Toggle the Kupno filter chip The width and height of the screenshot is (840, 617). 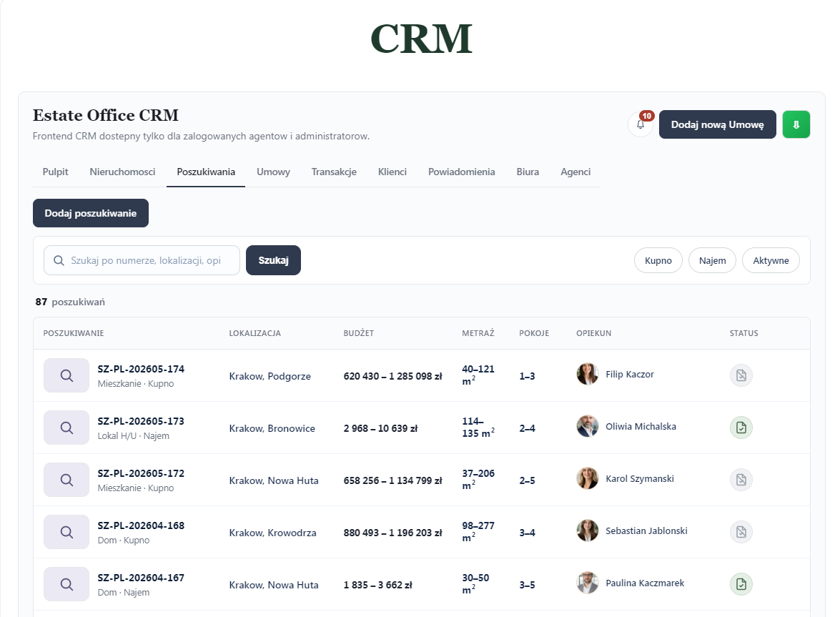658,260
